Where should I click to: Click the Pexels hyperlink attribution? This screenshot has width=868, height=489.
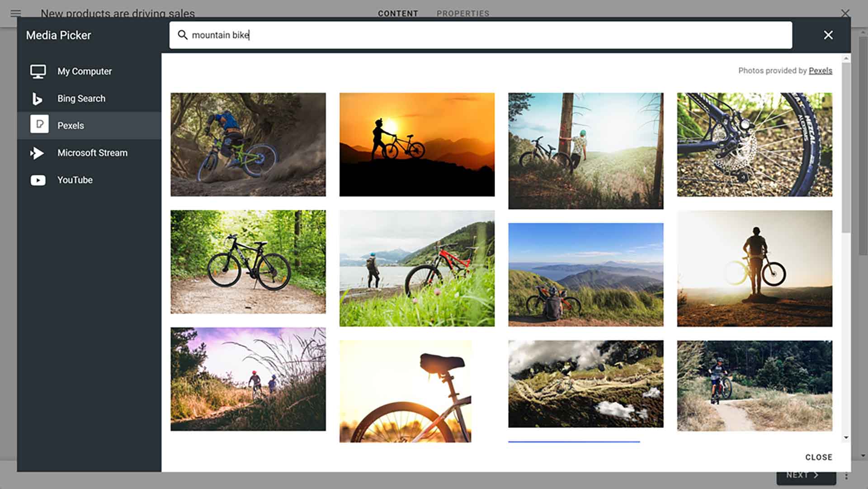point(821,71)
